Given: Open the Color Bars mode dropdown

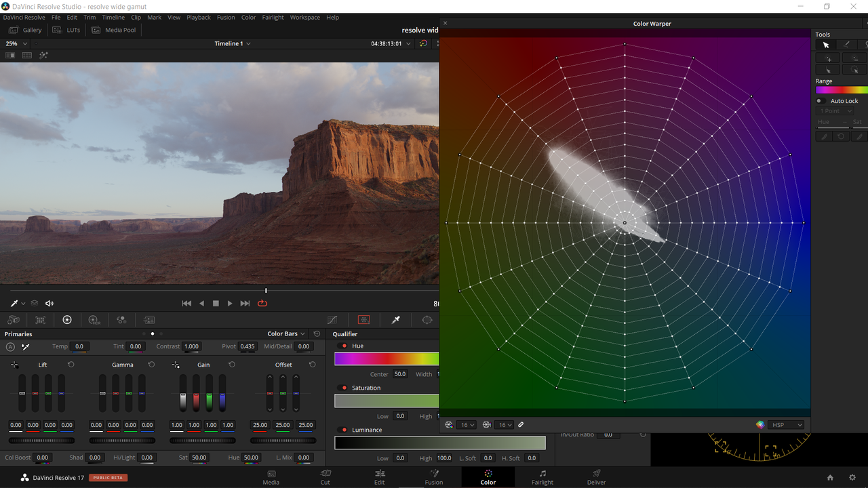Looking at the screenshot, I should click(286, 334).
